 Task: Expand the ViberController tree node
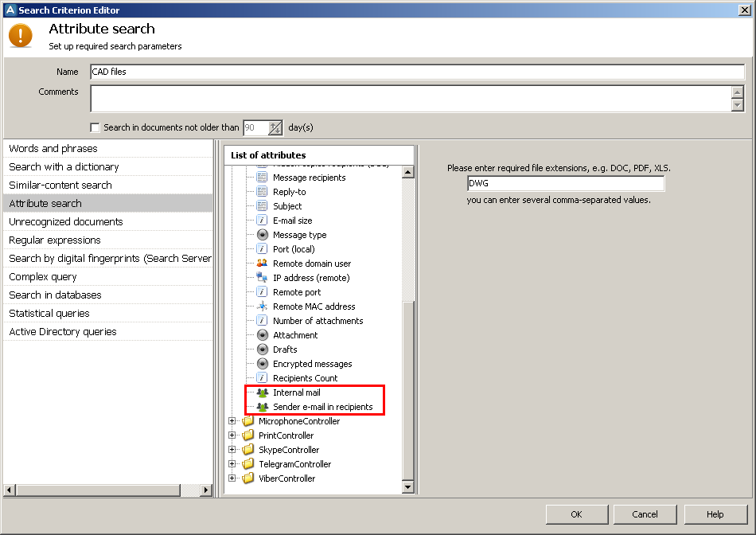232,478
